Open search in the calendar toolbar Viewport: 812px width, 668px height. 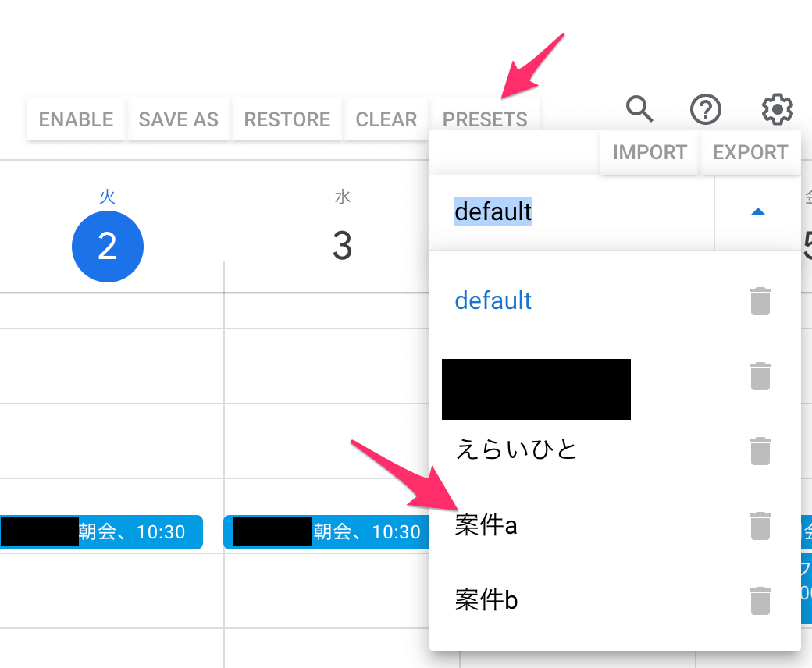point(639,109)
